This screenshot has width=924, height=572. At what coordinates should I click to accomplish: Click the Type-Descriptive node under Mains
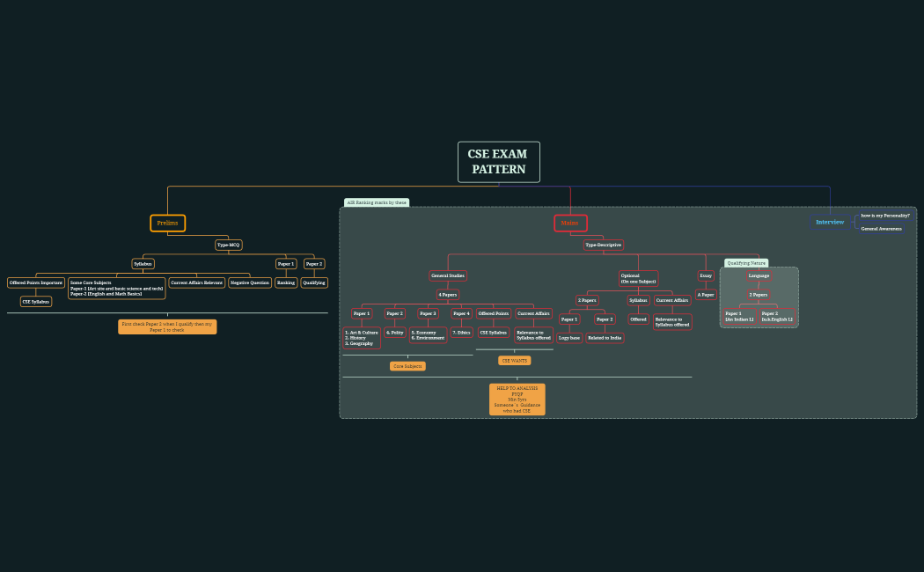pyautogui.click(x=604, y=245)
